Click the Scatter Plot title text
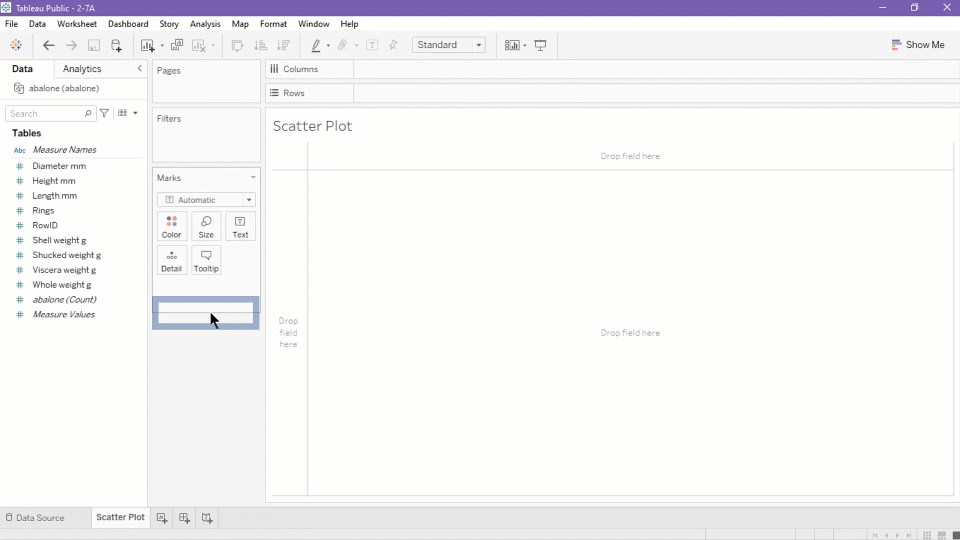The height and width of the screenshot is (540, 960). click(x=312, y=126)
